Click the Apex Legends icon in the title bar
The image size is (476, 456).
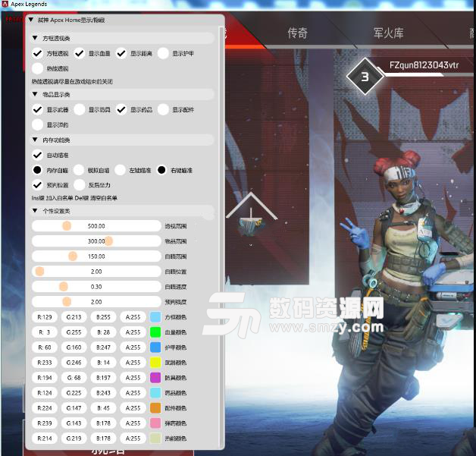(5, 4)
